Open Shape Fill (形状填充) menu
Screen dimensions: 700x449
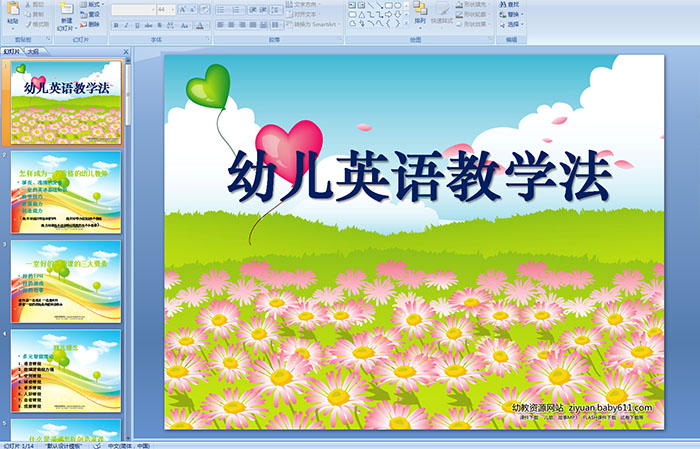(472, 4)
